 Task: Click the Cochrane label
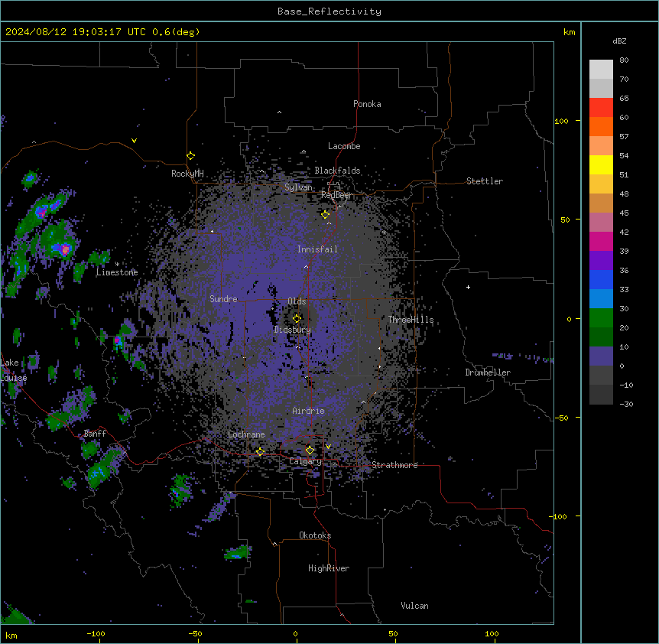click(x=246, y=434)
